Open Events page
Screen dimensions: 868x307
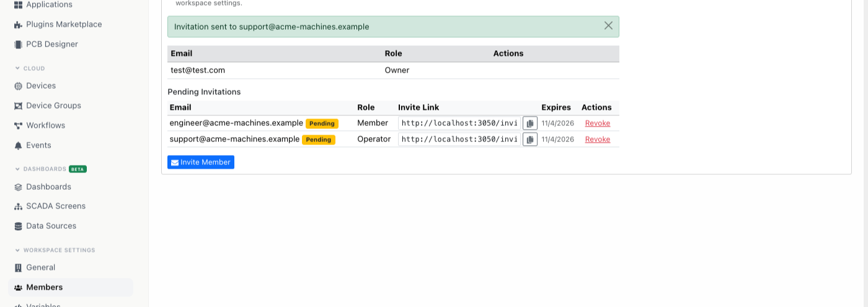[x=38, y=145]
